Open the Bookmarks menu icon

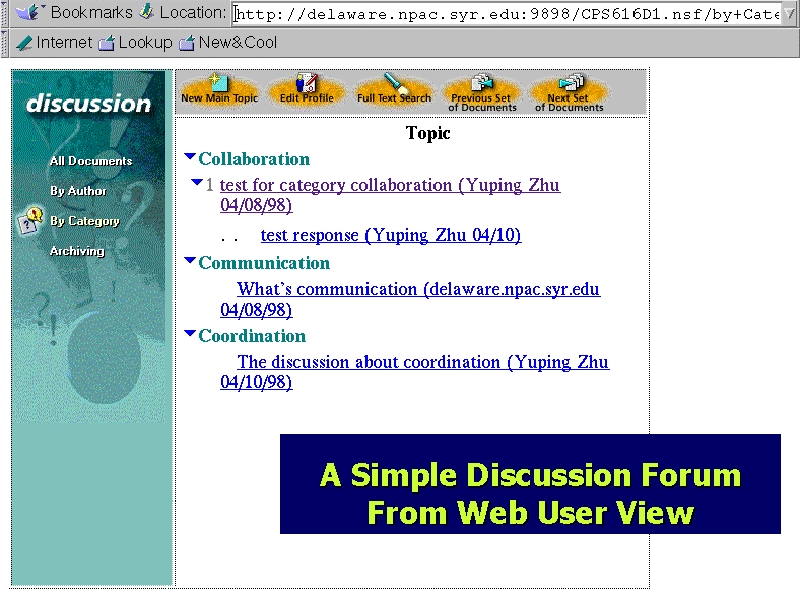pos(30,12)
